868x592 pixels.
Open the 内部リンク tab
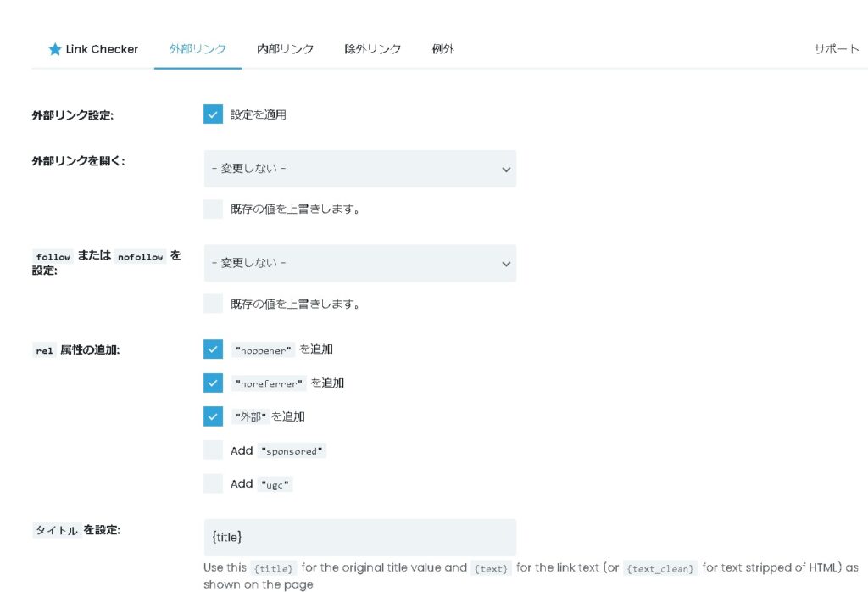point(285,49)
